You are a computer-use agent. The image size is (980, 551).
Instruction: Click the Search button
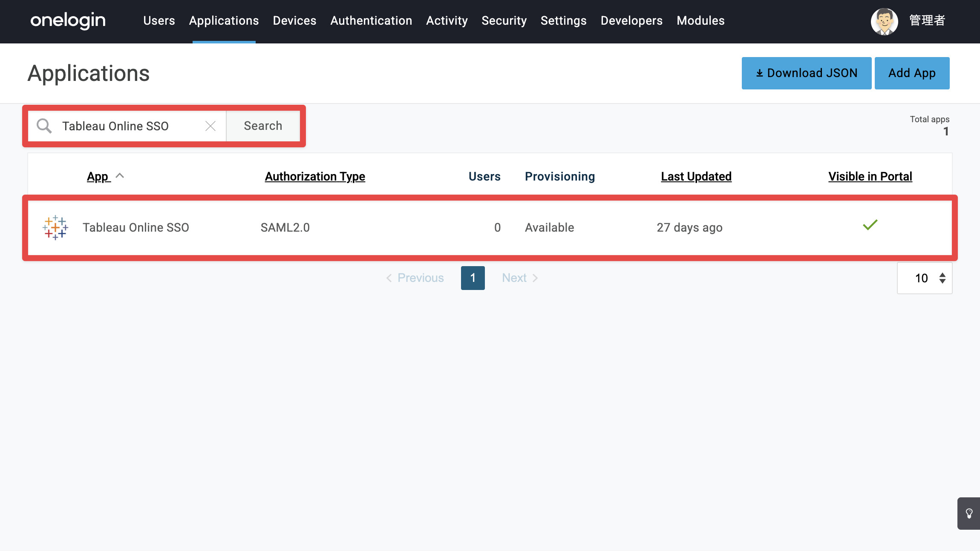click(263, 126)
